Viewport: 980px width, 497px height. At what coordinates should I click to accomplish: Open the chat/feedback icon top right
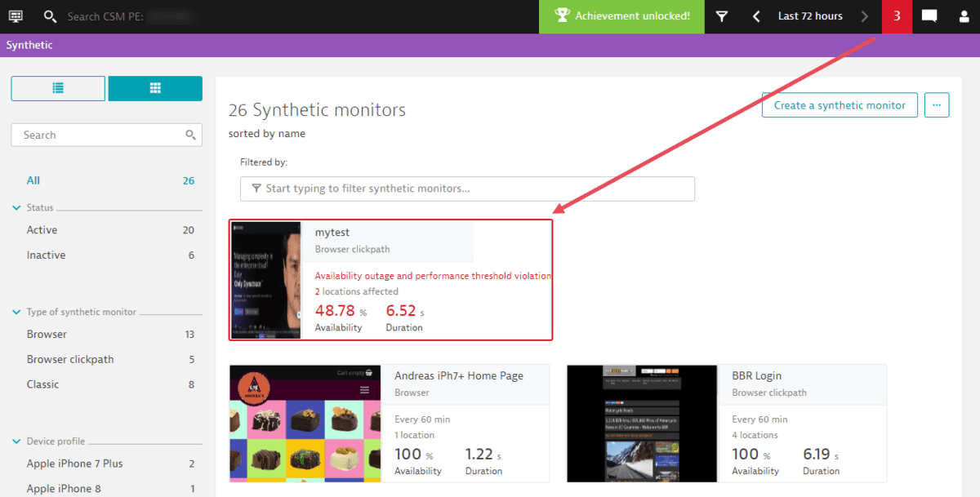point(929,16)
